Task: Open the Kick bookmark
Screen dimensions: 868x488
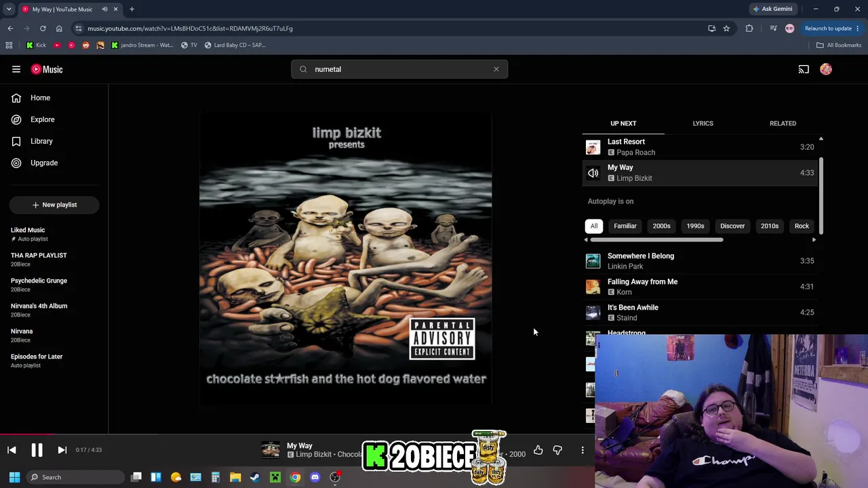Action: pos(36,45)
